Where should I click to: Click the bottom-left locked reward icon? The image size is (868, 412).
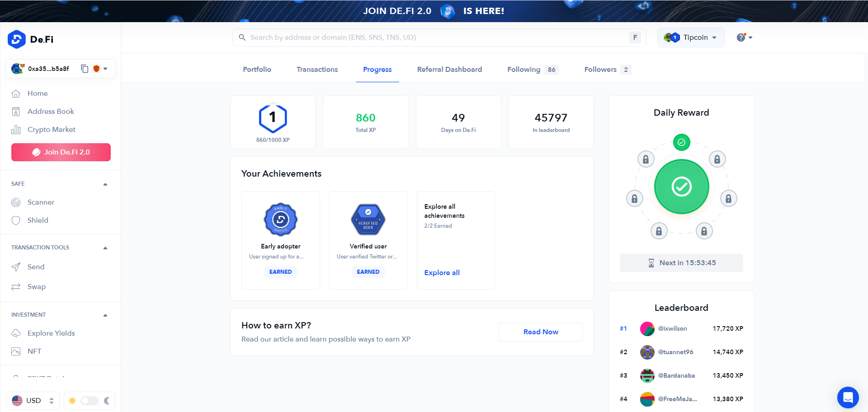pos(659,231)
